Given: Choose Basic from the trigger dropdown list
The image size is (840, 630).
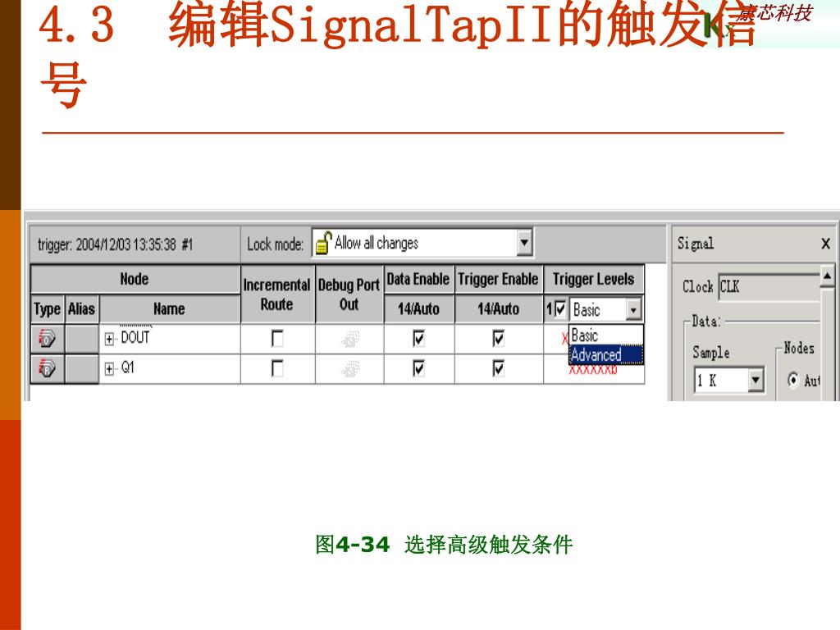Looking at the screenshot, I should [606, 336].
